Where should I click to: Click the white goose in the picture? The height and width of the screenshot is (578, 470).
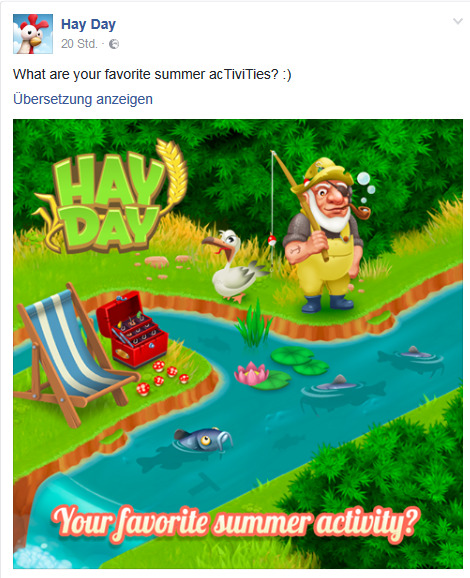[x=234, y=265]
